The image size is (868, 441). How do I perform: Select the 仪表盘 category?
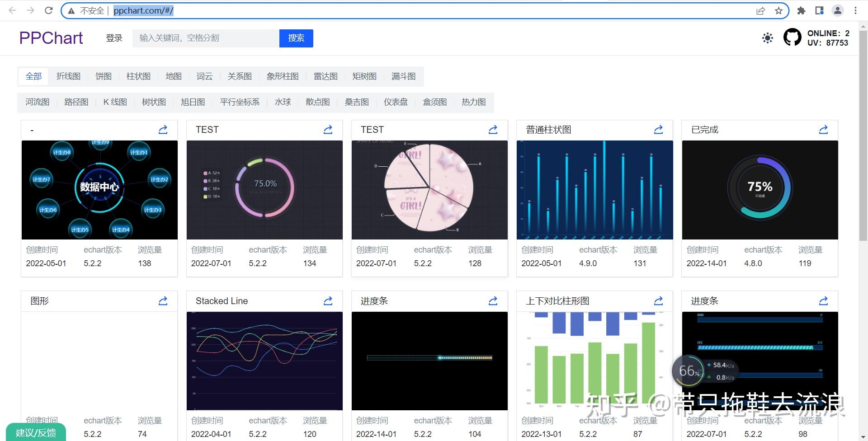click(x=396, y=102)
